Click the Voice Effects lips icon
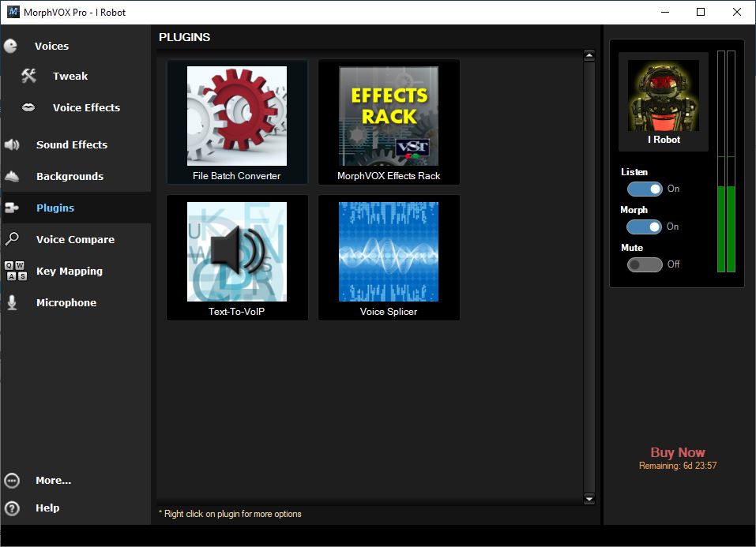This screenshot has width=756, height=547. 28,107
